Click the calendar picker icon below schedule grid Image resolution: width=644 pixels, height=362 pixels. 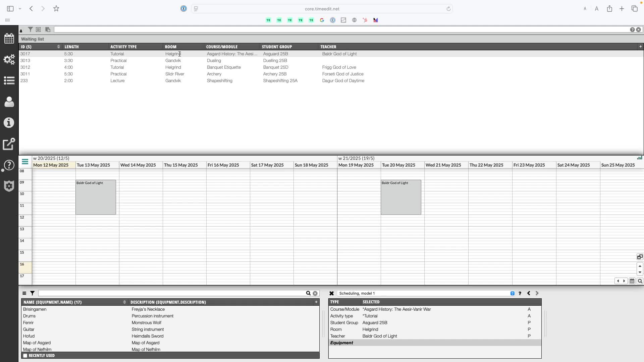[x=632, y=281]
